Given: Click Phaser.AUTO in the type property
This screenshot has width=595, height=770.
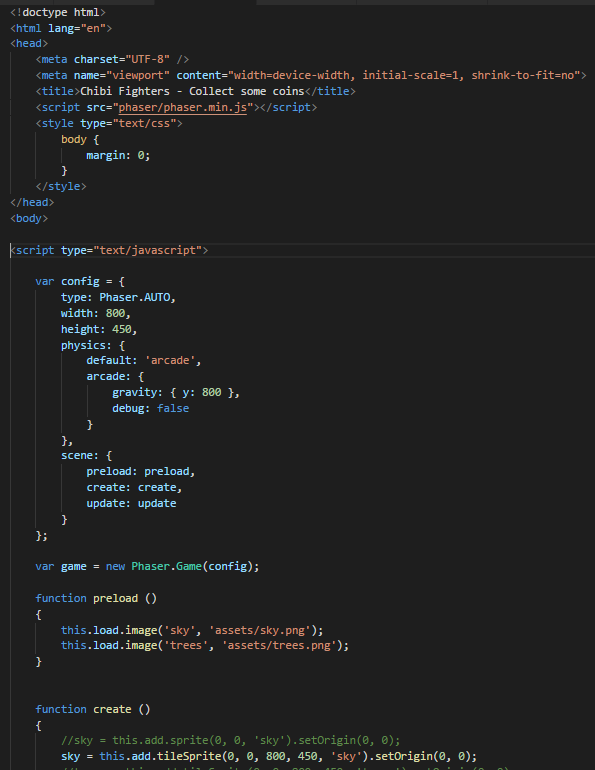Looking at the screenshot, I should (135, 297).
